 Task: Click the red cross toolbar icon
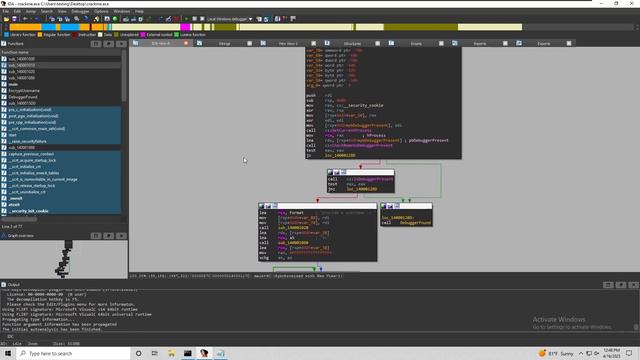(x=176, y=19)
